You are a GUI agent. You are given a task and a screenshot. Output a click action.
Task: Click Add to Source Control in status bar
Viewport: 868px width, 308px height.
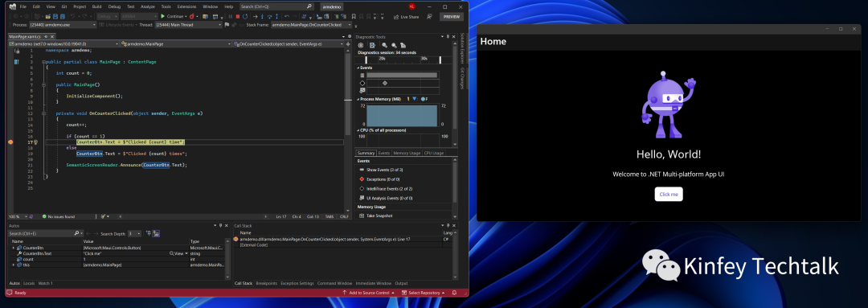pos(368,293)
